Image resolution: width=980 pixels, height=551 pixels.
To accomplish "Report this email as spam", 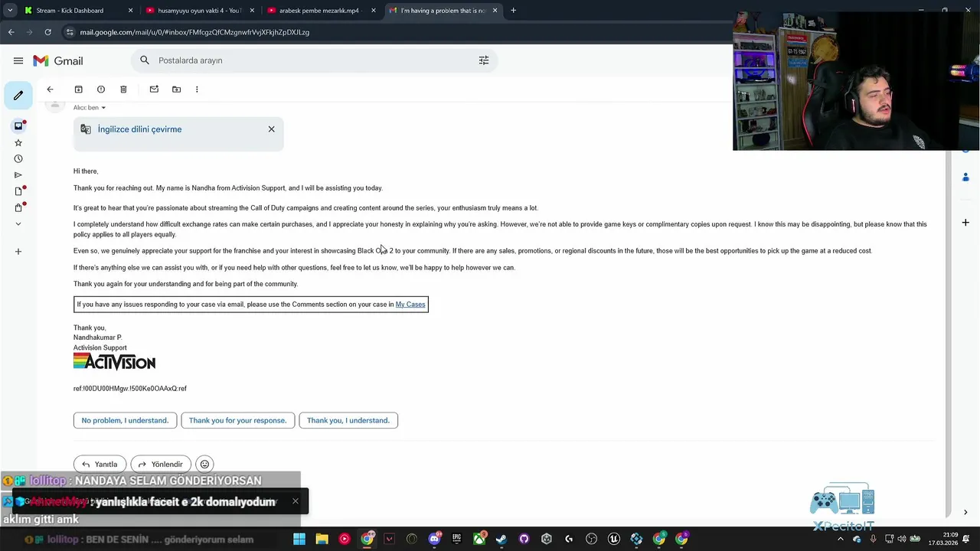I will click(100, 90).
